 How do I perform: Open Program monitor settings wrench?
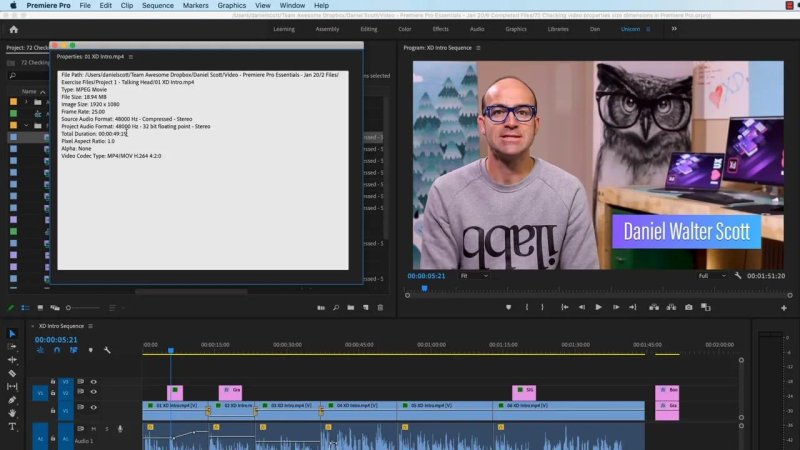tap(738, 276)
